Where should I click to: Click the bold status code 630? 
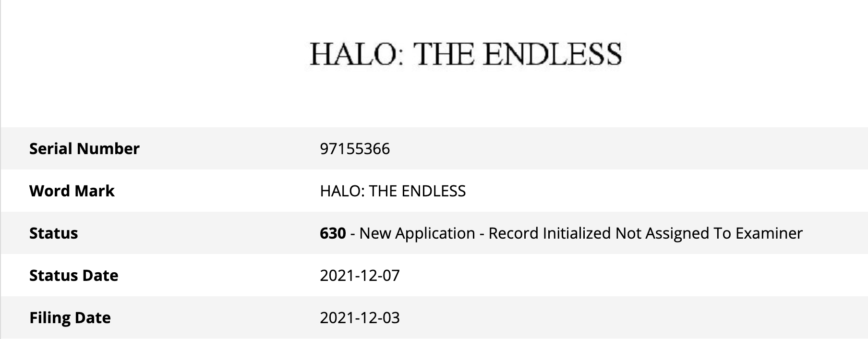(333, 233)
